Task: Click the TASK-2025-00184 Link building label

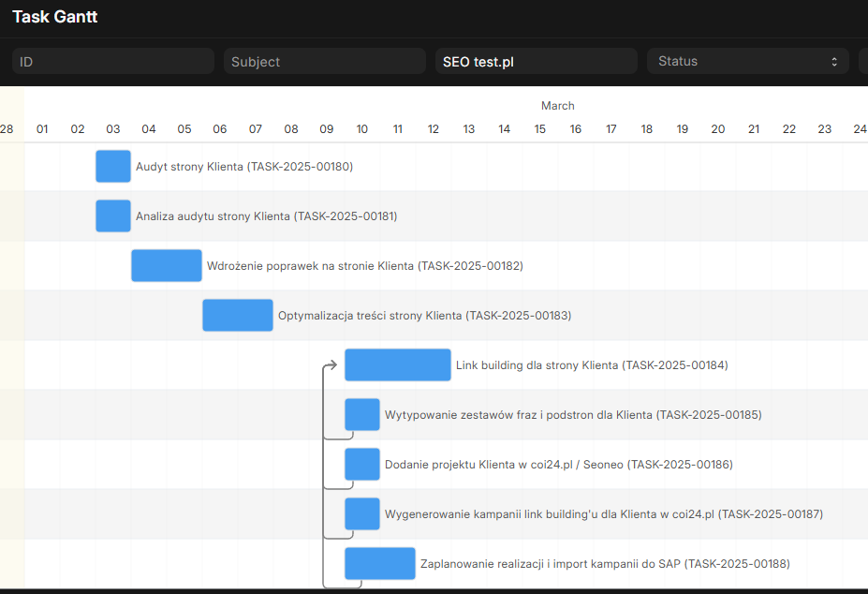Action: point(592,365)
